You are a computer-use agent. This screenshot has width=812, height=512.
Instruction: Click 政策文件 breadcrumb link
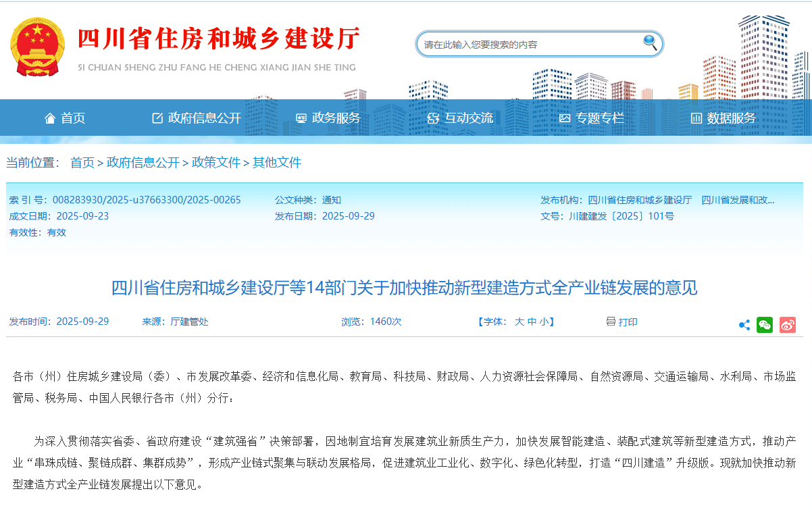[216, 163]
